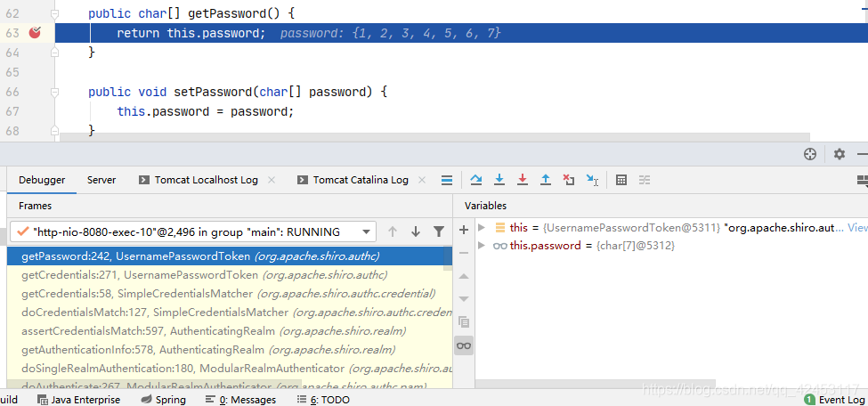Toggle fold marker on line 68
This screenshot has width=868, height=406.
pyautogui.click(x=54, y=131)
